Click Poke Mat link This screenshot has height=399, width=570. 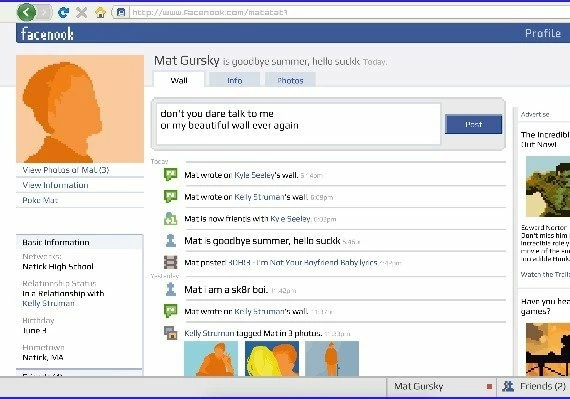coord(40,200)
